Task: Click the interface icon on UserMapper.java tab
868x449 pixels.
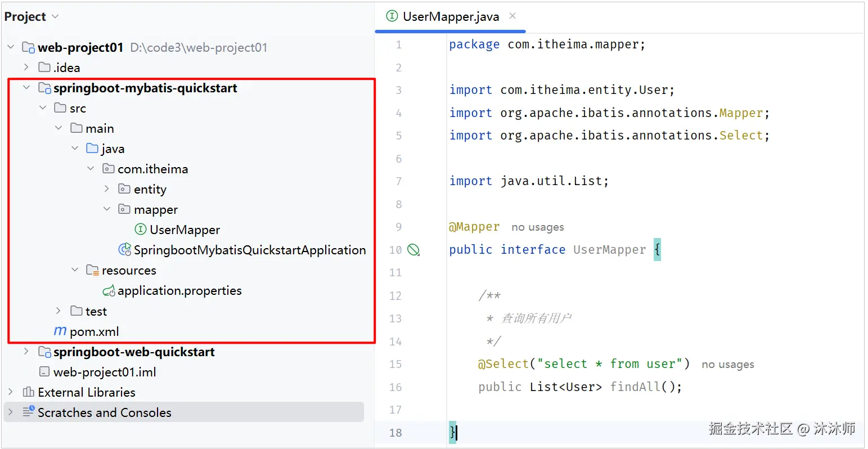Action: pyautogui.click(x=392, y=16)
